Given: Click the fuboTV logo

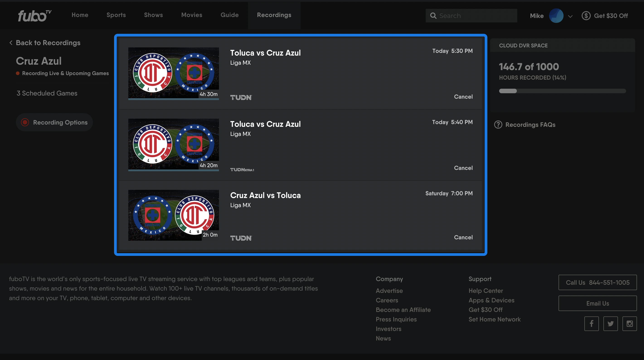Looking at the screenshot, I should pos(34,15).
